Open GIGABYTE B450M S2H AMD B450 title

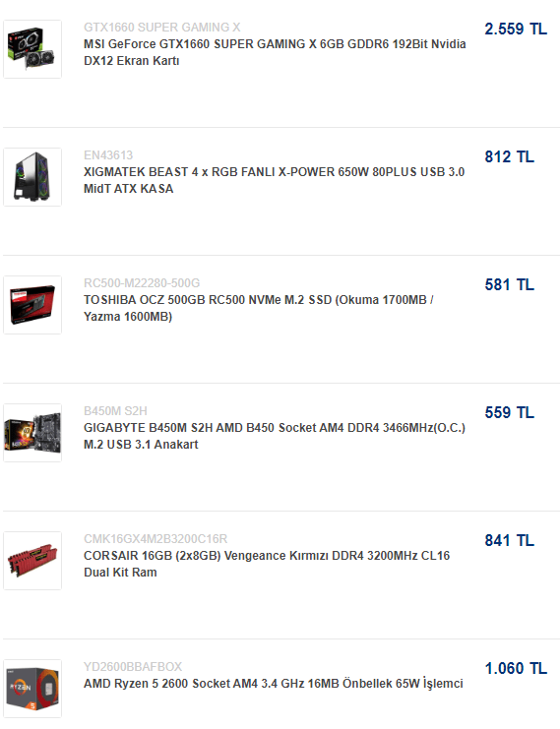pos(275,436)
